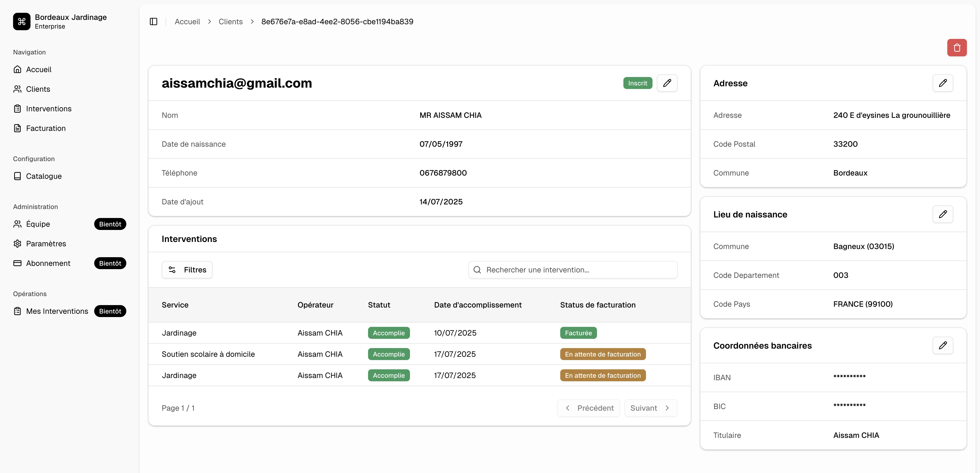Navigate to Accueil via breadcrumb
Screen dimensions: 980x473
pos(187,21)
